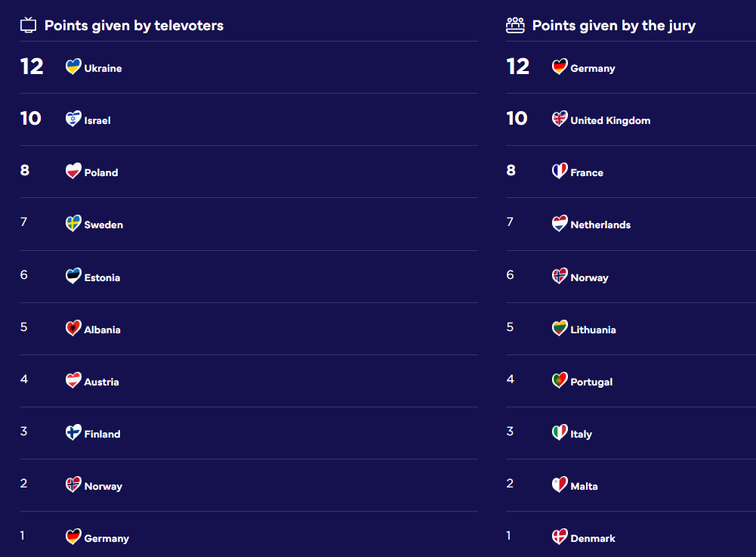This screenshot has width=756, height=557.
Task: Open the Poland country link
Action: 101,172
